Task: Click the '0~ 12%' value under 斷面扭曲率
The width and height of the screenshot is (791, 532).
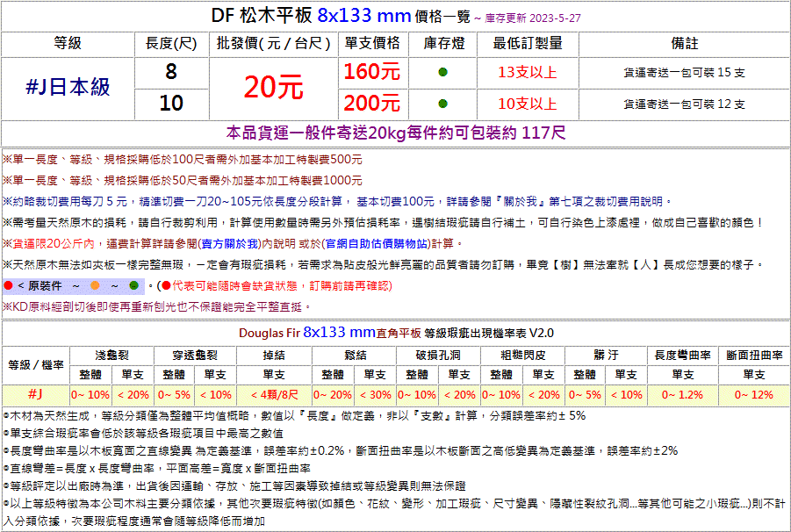Action: [x=754, y=395]
